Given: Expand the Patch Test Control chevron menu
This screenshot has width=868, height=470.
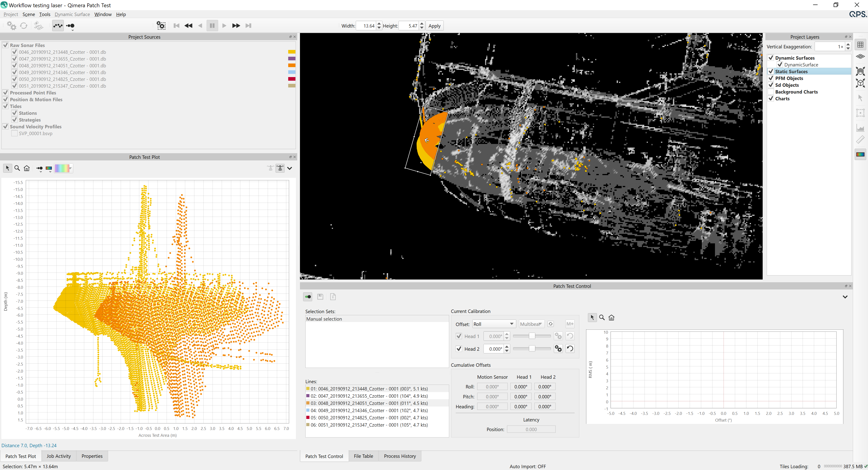Looking at the screenshot, I should pos(845,297).
